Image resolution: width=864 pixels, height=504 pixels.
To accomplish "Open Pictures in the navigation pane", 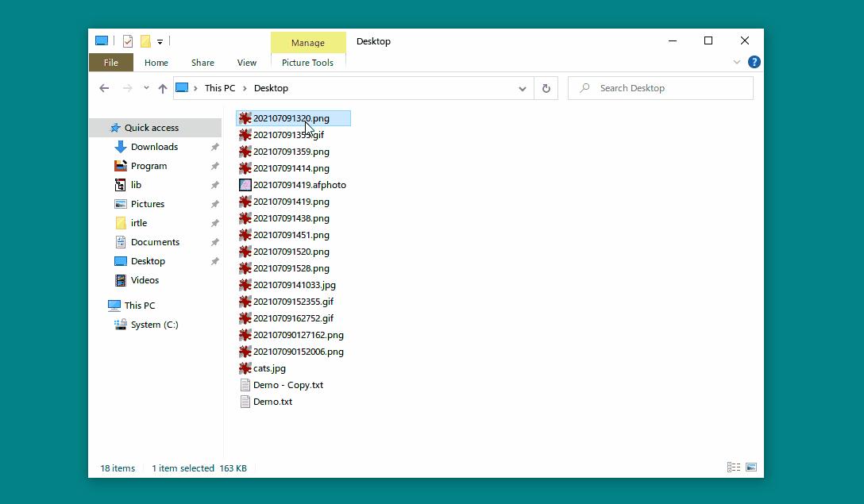I will click(148, 204).
